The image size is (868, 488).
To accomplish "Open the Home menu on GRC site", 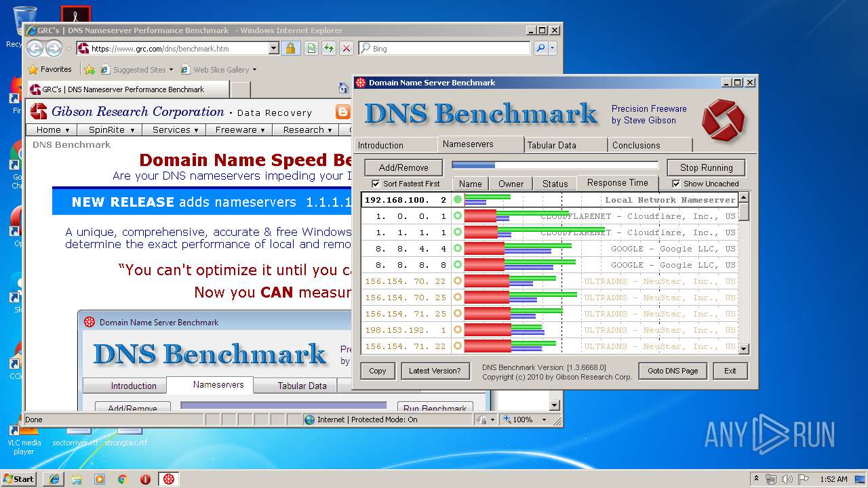I will point(53,129).
